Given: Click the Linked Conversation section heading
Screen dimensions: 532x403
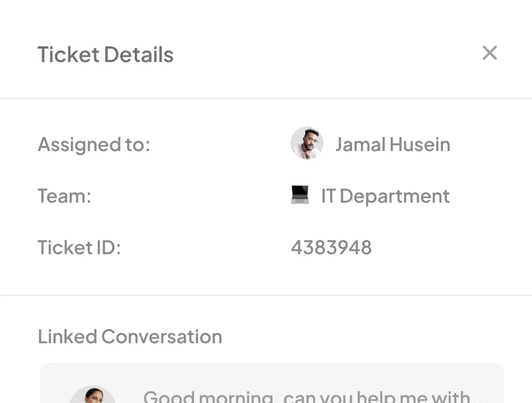Looking at the screenshot, I should pos(129,336).
